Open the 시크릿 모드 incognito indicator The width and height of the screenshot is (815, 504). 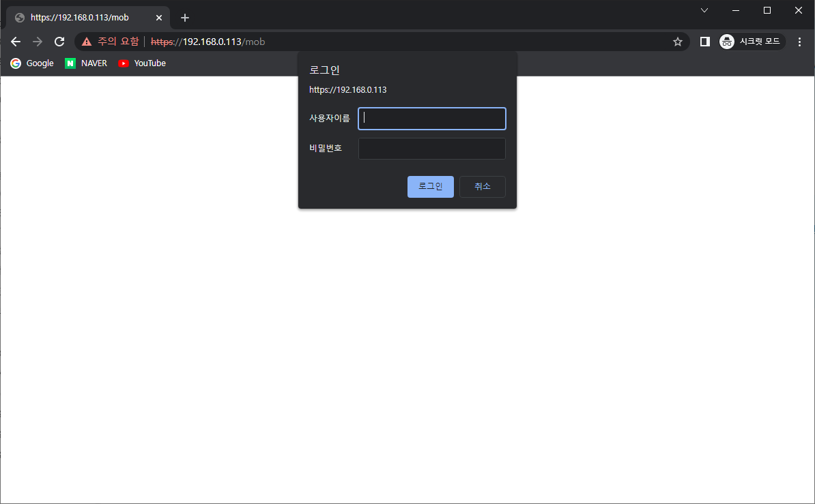[752, 42]
